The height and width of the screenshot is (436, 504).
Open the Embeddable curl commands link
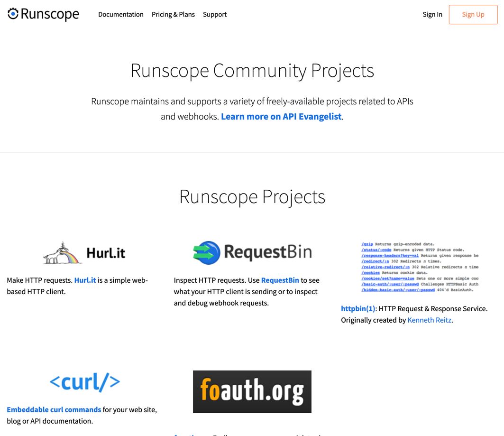(54, 409)
